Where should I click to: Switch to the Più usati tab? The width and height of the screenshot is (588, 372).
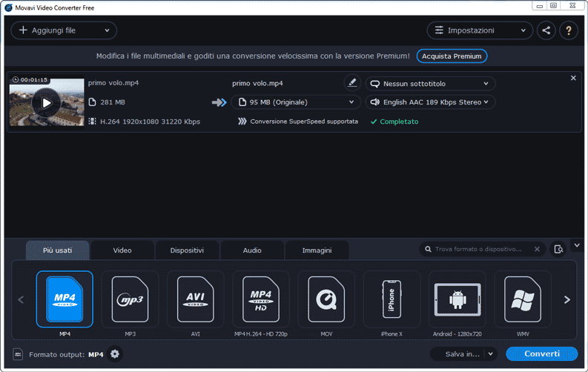57,250
